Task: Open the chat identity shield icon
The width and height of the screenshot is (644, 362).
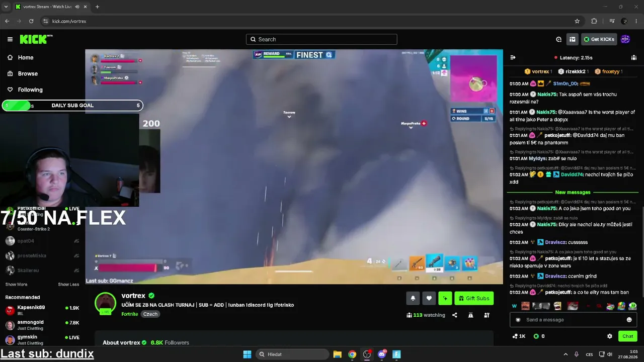Action: coord(518,320)
